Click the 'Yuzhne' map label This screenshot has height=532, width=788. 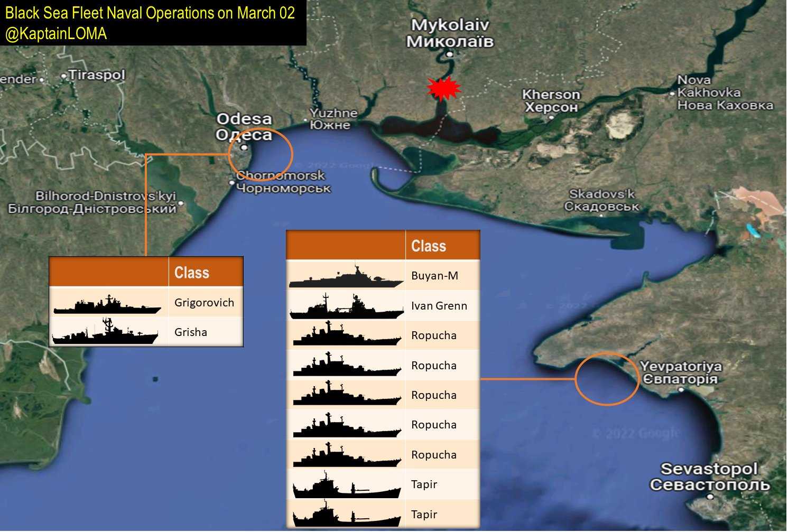coord(333,113)
